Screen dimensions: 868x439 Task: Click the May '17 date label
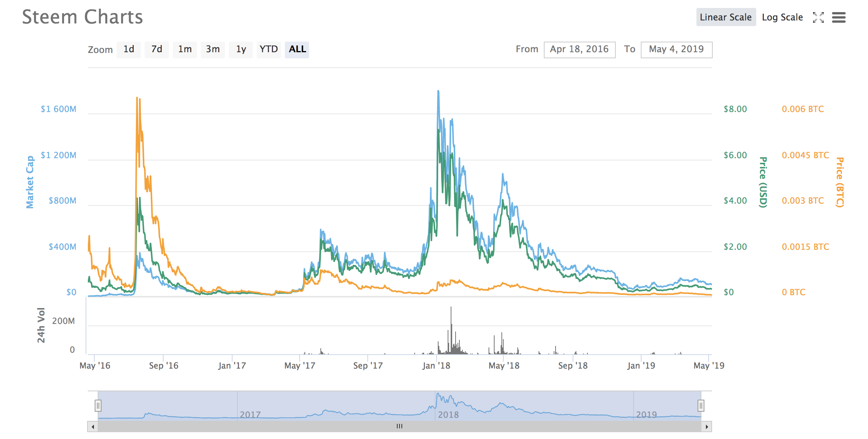300,366
